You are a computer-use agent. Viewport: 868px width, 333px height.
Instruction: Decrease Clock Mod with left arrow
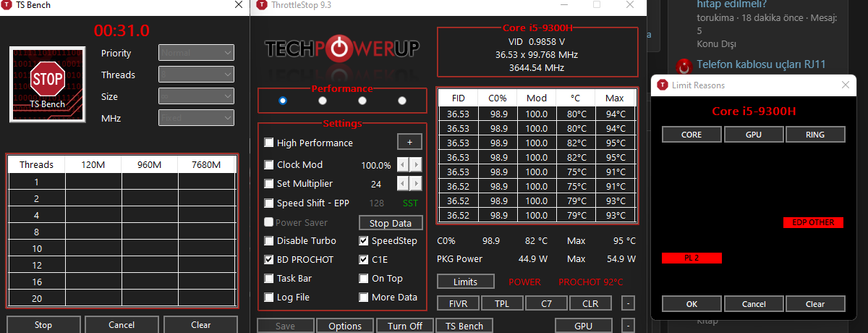(404, 165)
